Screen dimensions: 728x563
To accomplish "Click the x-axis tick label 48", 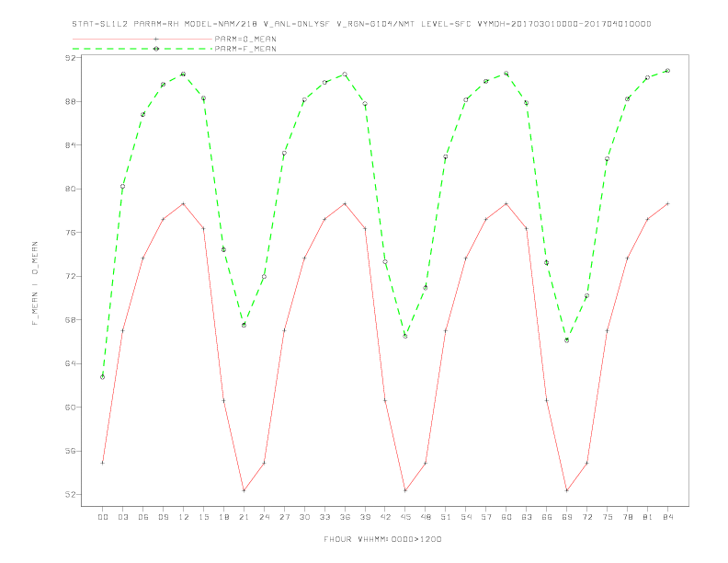I will (x=426, y=517).
